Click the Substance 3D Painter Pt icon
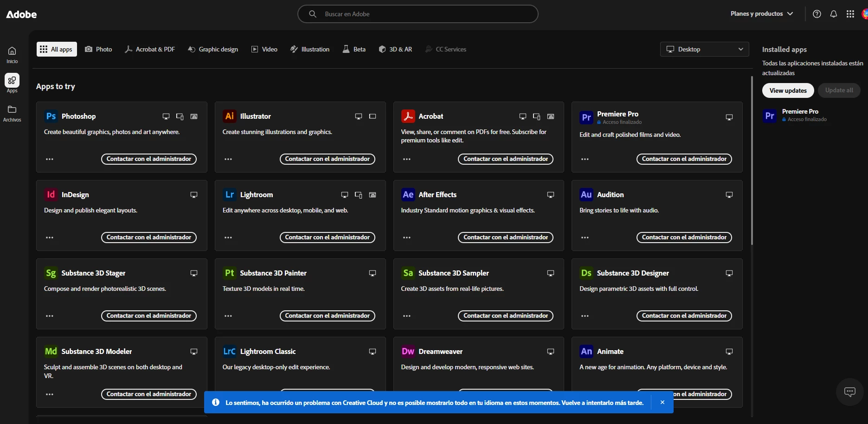The image size is (868, 424). (x=229, y=273)
